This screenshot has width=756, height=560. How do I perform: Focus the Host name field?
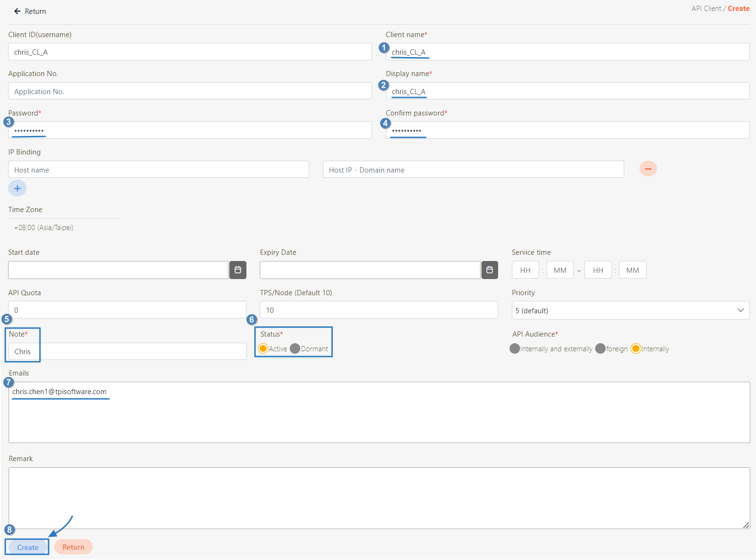point(158,170)
